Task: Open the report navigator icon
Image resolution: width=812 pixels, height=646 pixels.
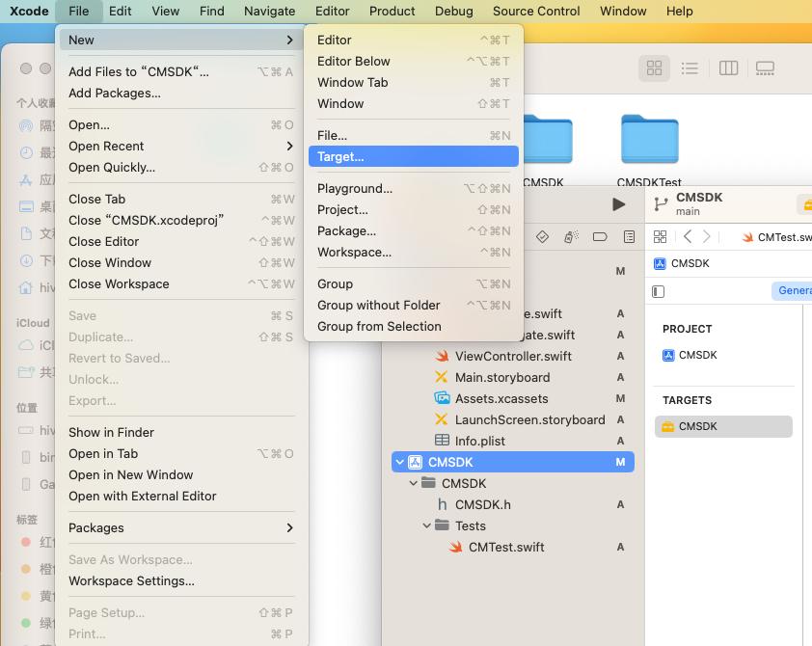Action: tap(629, 237)
